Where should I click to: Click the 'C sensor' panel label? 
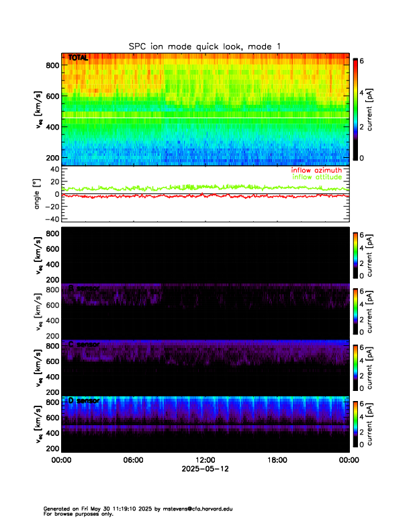tap(83, 345)
